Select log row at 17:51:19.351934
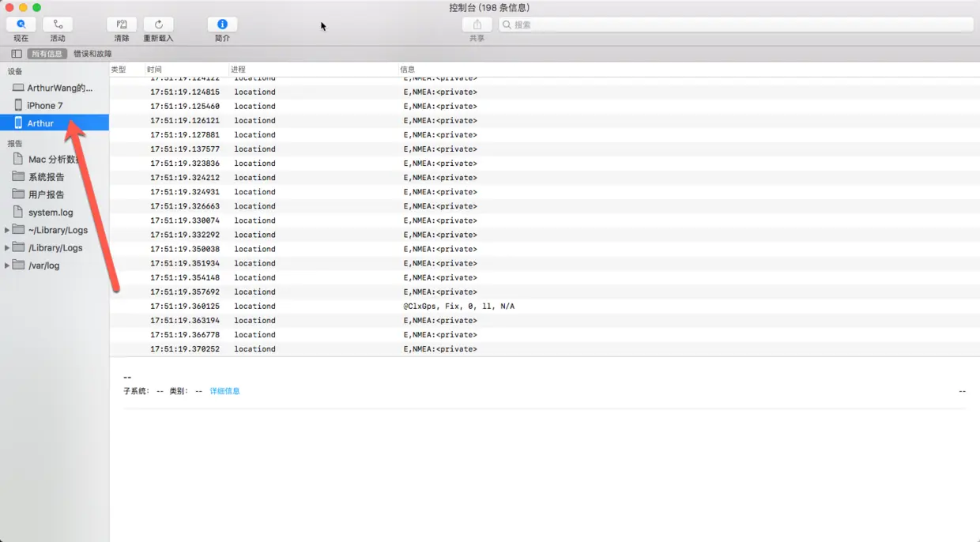The image size is (980, 542). click(x=545, y=263)
